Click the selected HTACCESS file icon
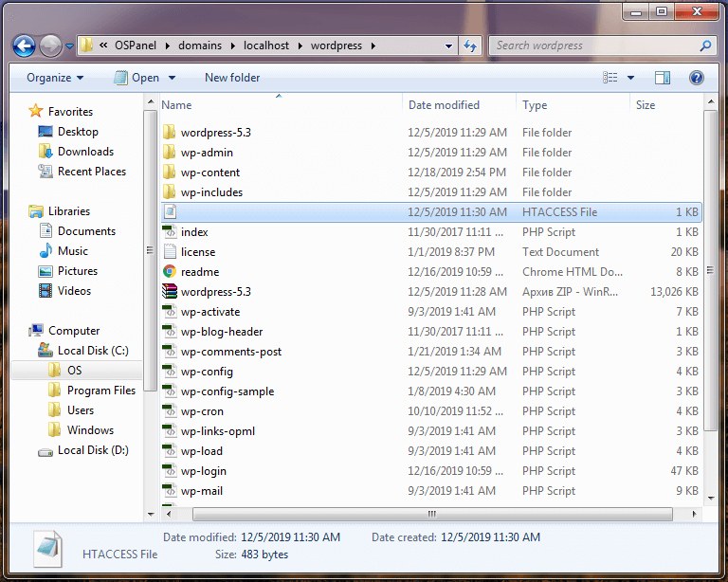The width and height of the screenshot is (728, 582). pos(170,212)
